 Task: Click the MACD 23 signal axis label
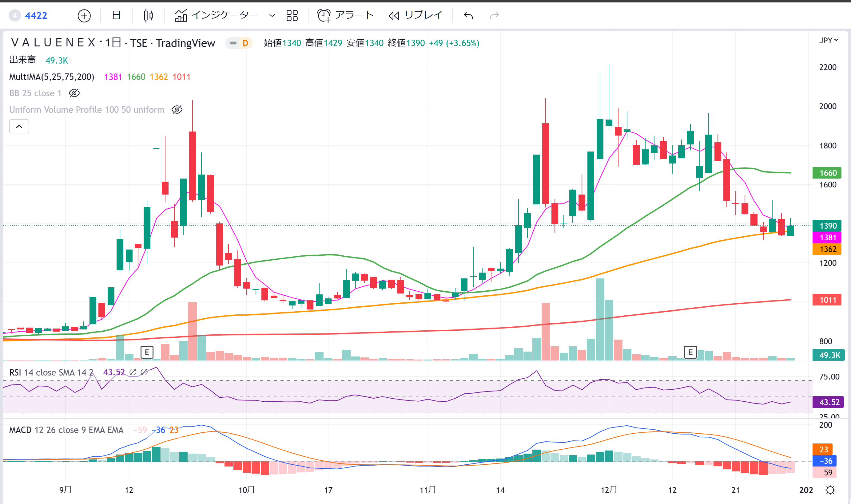pos(822,449)
